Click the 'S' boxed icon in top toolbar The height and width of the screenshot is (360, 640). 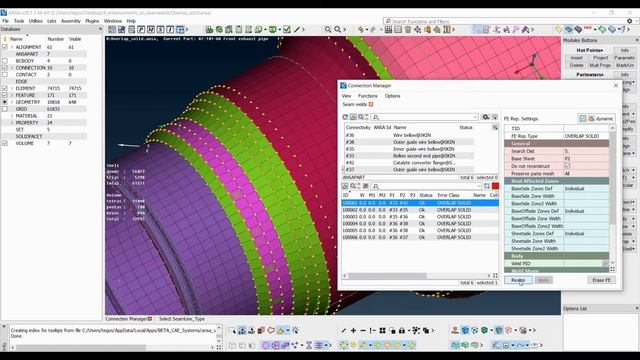[160, 29]
